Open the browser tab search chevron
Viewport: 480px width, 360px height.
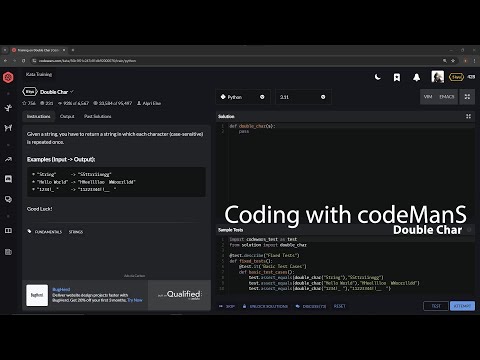[x=5, y=50]
